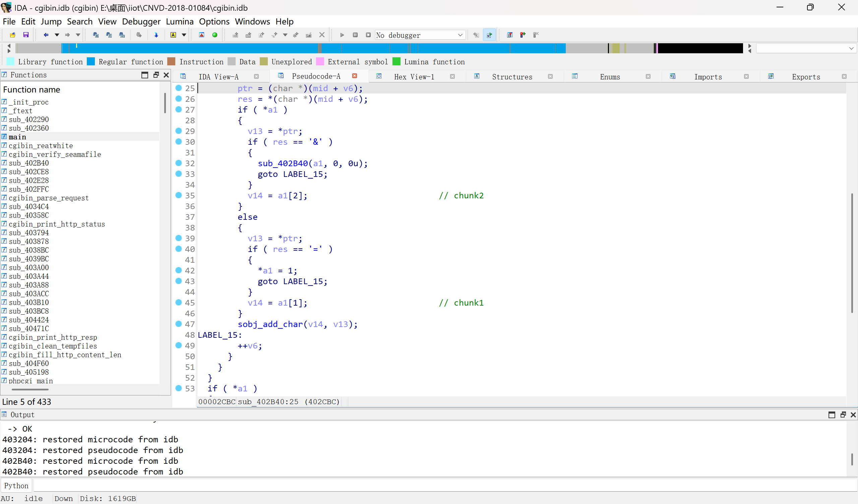This screenshot has width=858, height=504.
Task: Terminate process with the stop icon
Action: pos(368,35)
